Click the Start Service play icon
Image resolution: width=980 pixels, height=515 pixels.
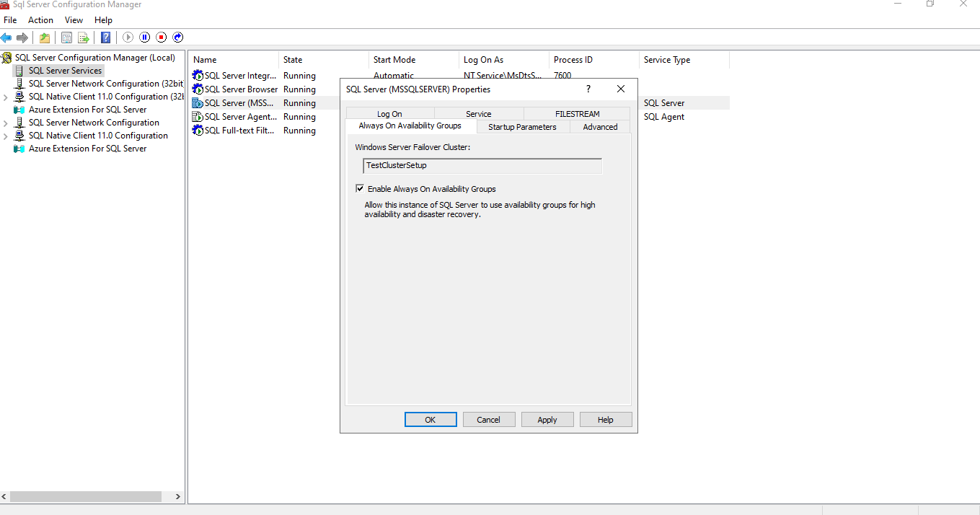[x=128, y=38]
